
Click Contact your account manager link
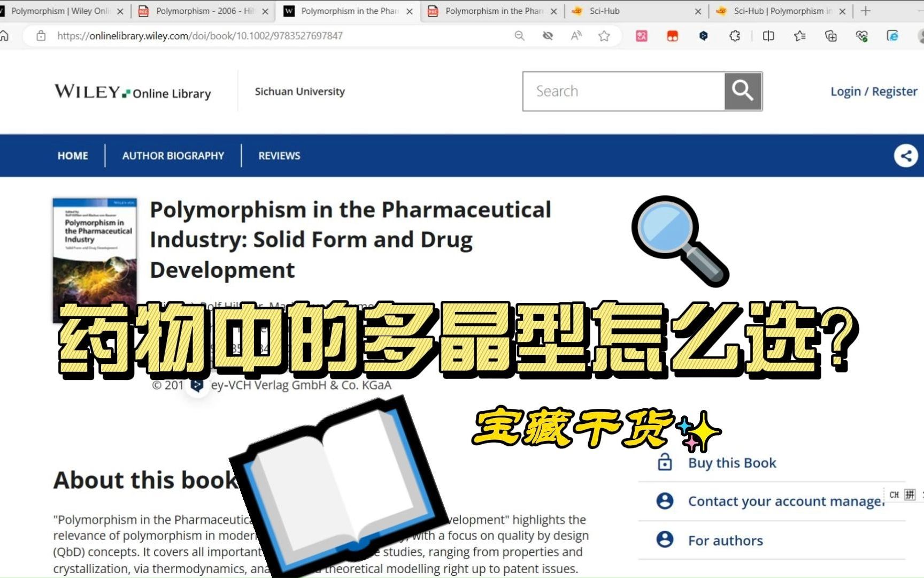[786, 501]
